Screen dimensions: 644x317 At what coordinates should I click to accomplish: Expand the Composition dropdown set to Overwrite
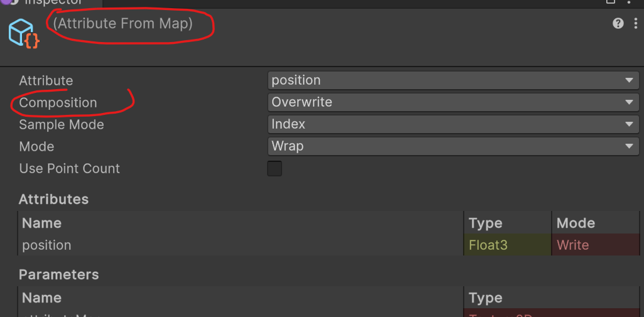[x=453, y=102]
